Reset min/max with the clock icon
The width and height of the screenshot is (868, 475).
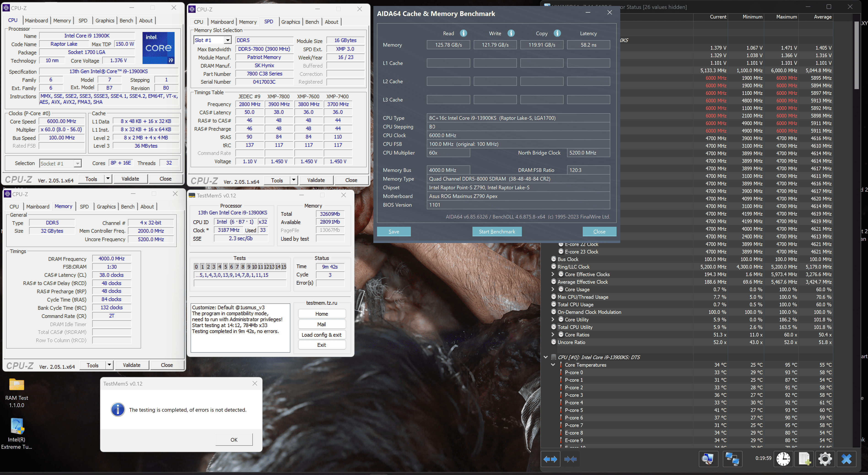(783, 459)
